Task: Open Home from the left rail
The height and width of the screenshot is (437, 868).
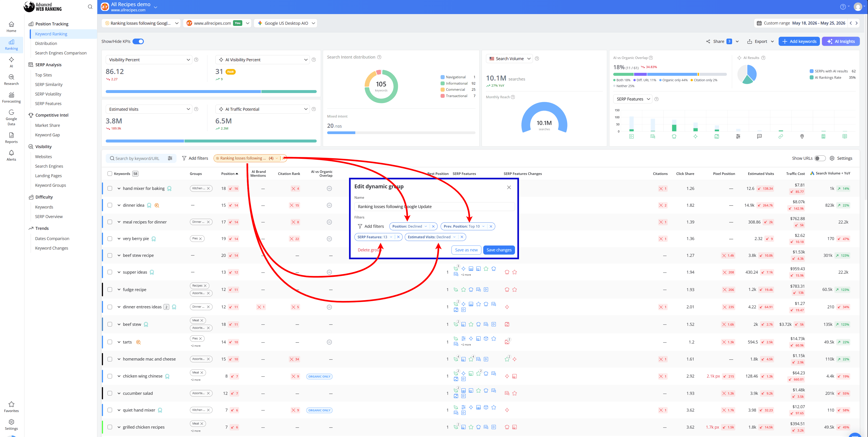Action: 11,27
